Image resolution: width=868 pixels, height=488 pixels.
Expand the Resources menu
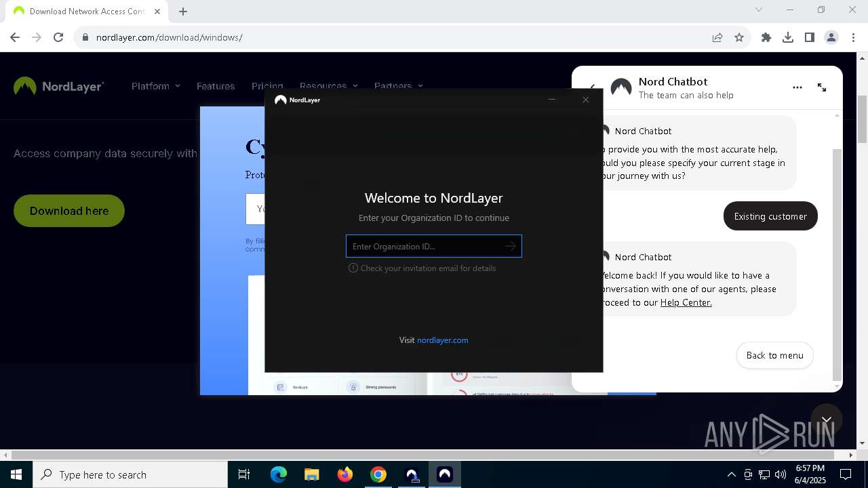(328, 86)
